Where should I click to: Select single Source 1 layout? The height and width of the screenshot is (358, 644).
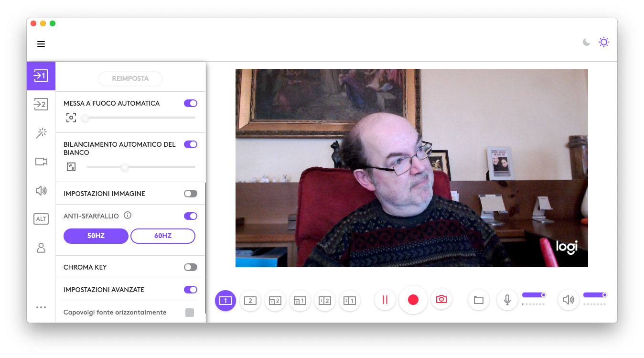pos(225,301)
